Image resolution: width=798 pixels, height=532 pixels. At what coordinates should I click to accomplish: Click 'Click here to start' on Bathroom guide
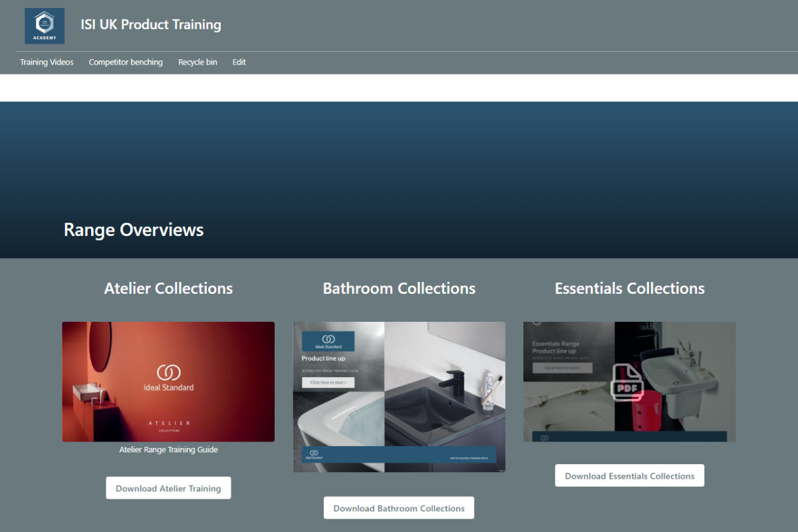coord(328,382)
